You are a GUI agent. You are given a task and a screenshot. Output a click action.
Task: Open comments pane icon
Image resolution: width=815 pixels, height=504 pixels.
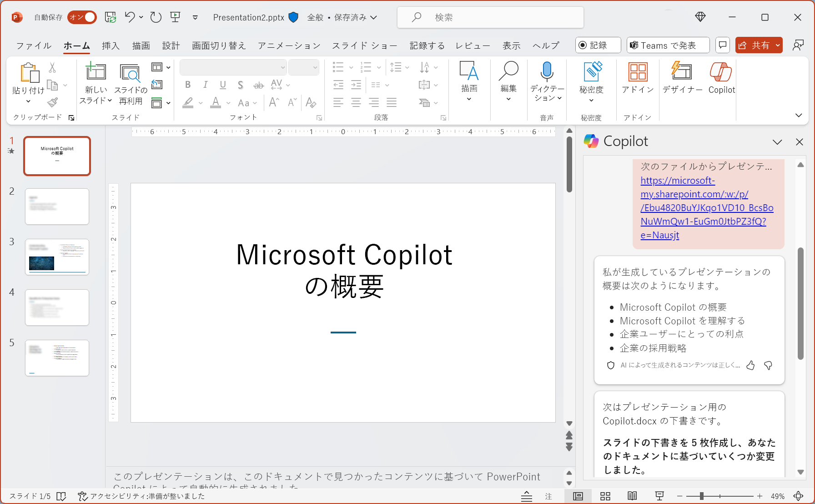pos(723,45)
